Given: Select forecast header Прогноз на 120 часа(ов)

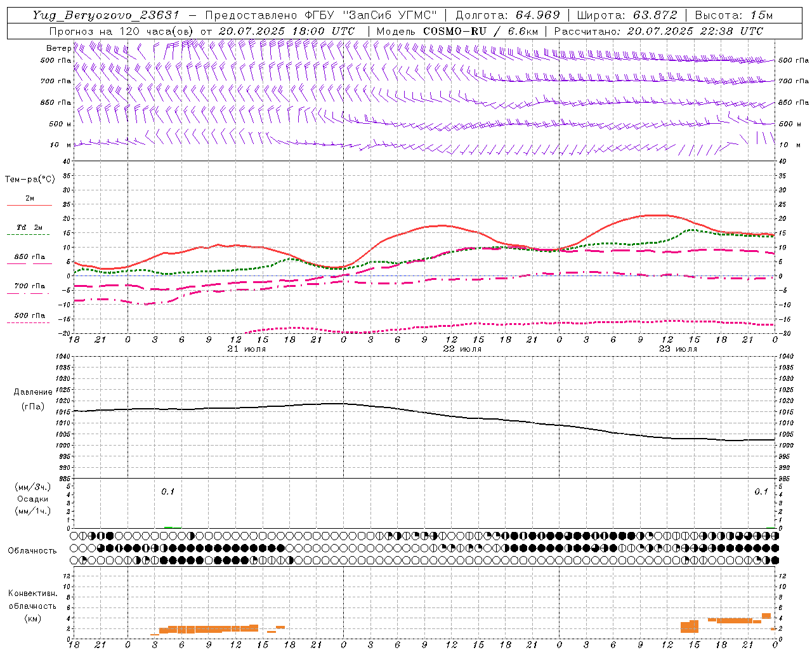Looking at the screenshot, I should point(122,31).
